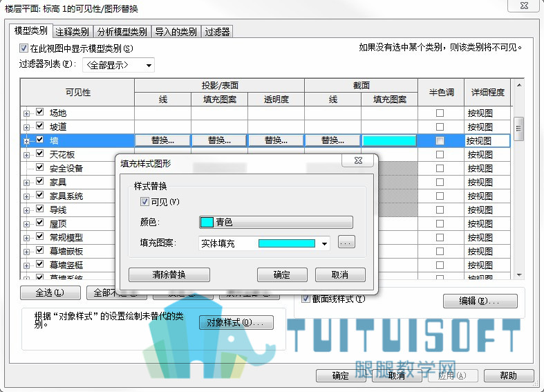Click 替换 button under 投影 线 column
Screen dimensions: 544x392
162,140
